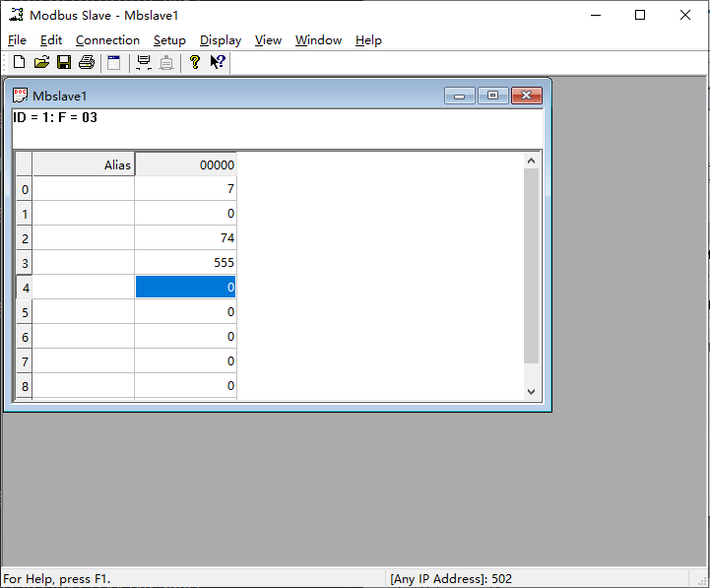Click row header number 3

[25, 262]
